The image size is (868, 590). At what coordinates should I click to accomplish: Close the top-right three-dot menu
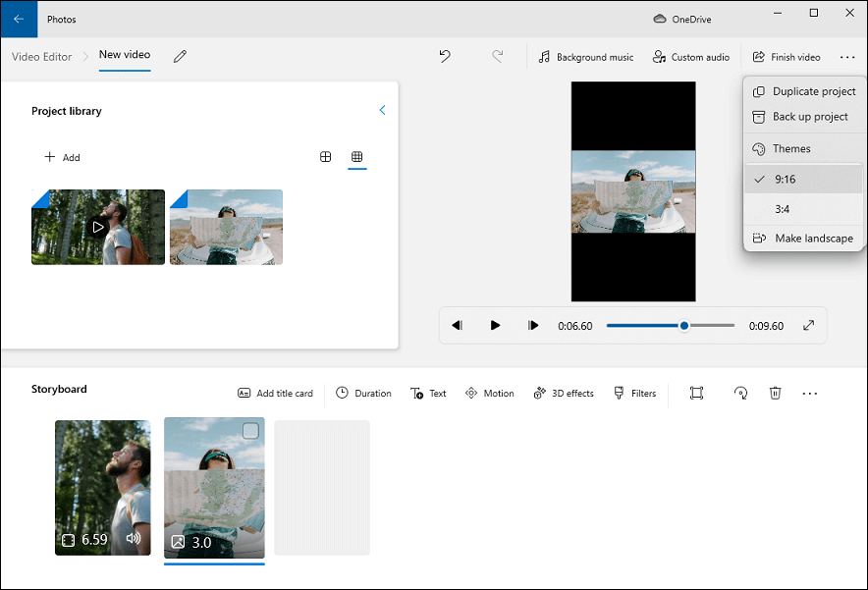tap(847, 57)
